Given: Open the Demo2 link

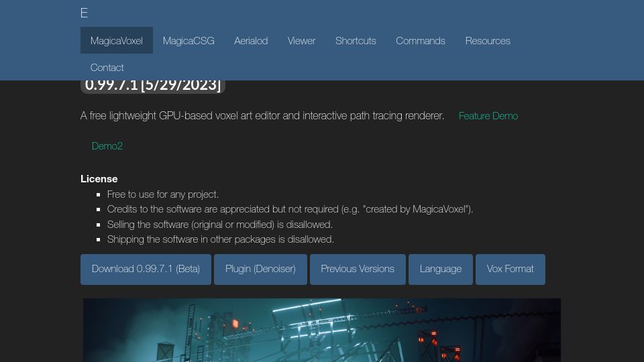Looking at the screenshot, I should pyautogui.click(x=107, y=145).
